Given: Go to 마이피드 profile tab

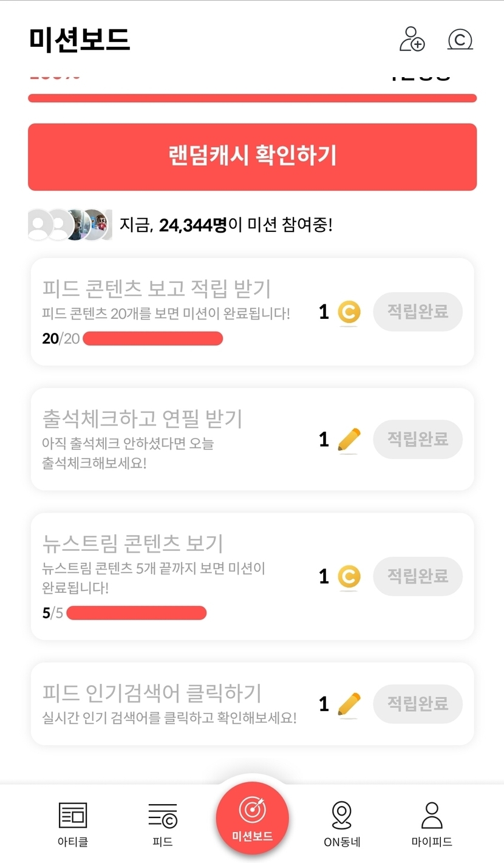Looking at the screenshot, I should point(432,823).
